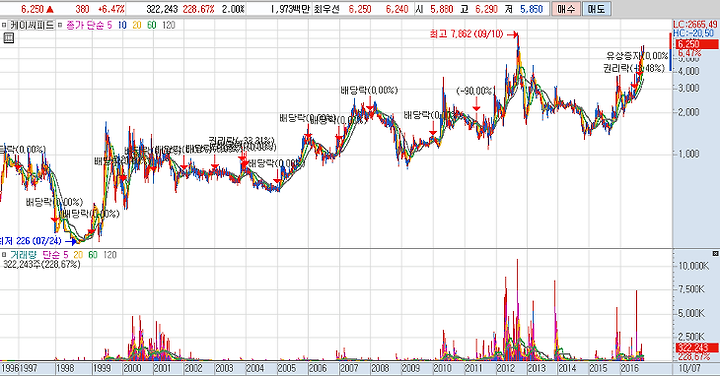720x376 pixels.
Task: Click the red 6,250 price tag on axis
Action: tap(696, 44)
